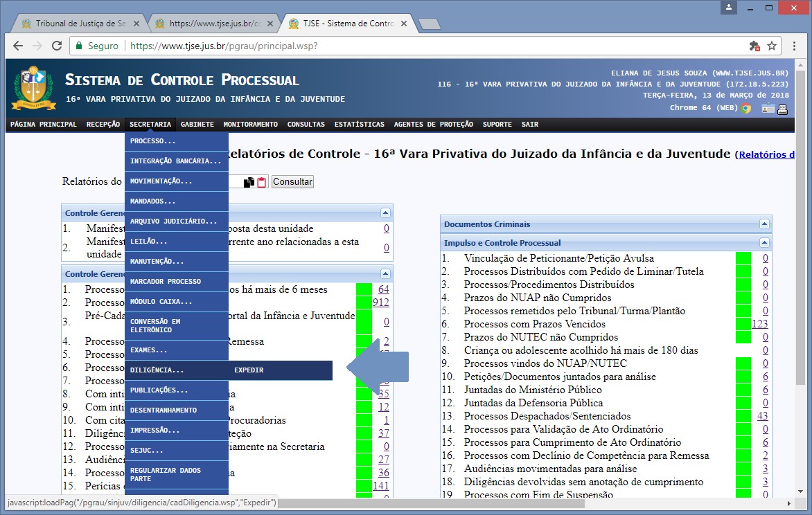Open the 123 count for Processos com Prazos Vencidos
This screenshot has width=812, height=515.
tap(760, 324)
